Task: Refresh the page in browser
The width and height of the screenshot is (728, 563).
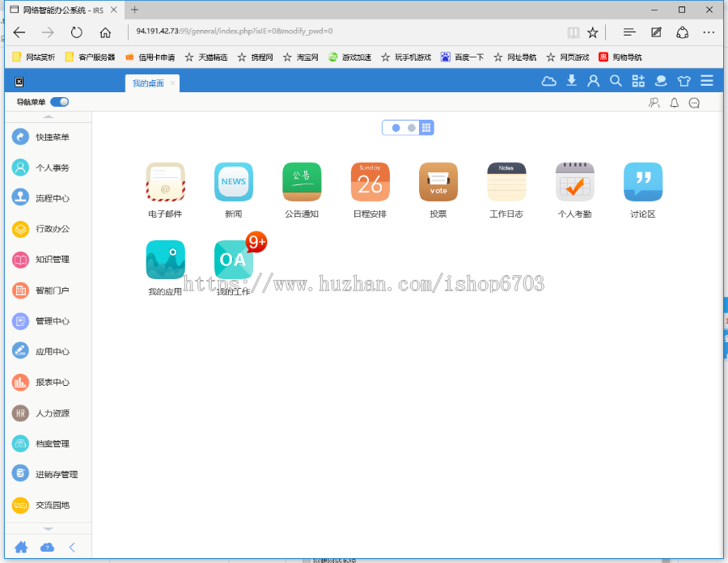Action: tap(76, 32)
